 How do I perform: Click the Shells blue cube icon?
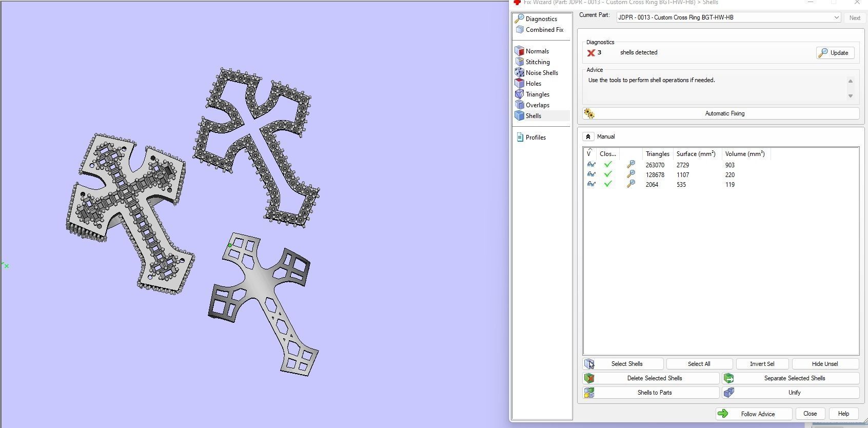519,116
